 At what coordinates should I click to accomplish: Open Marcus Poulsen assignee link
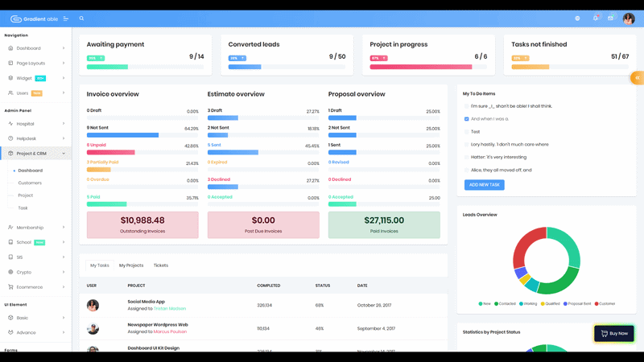point(170,331)
